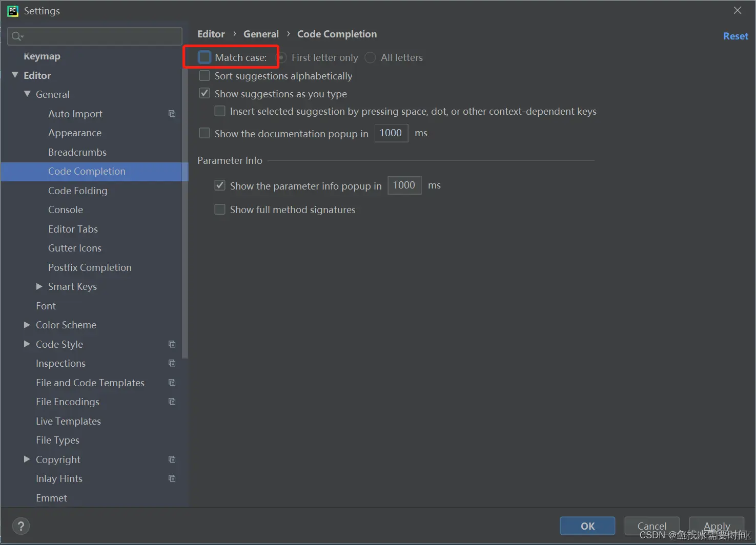Uncheck Show the parameter info popup

pyautogui.click(x=220, y=185)
